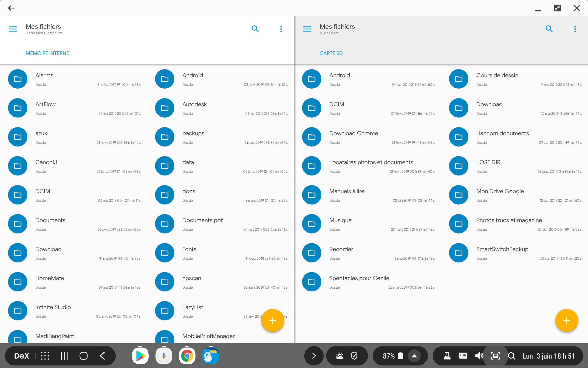Click the Android folder name in internal memory
This screenshot has width=588, height=368.
click(x=193, y=75)
